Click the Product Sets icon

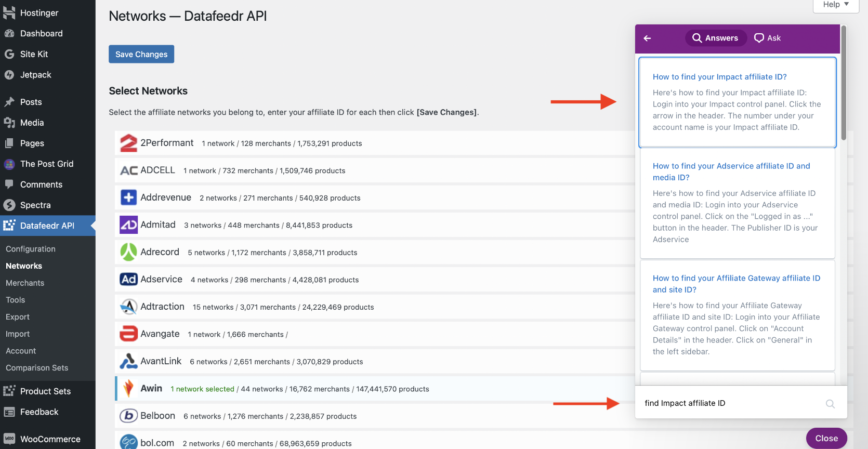coord(9,391)
